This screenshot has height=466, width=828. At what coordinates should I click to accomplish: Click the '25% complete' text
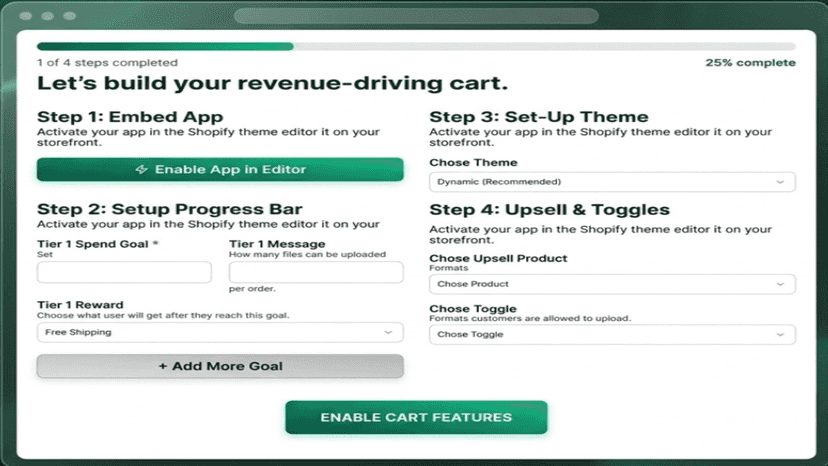[x=750, y=63]
